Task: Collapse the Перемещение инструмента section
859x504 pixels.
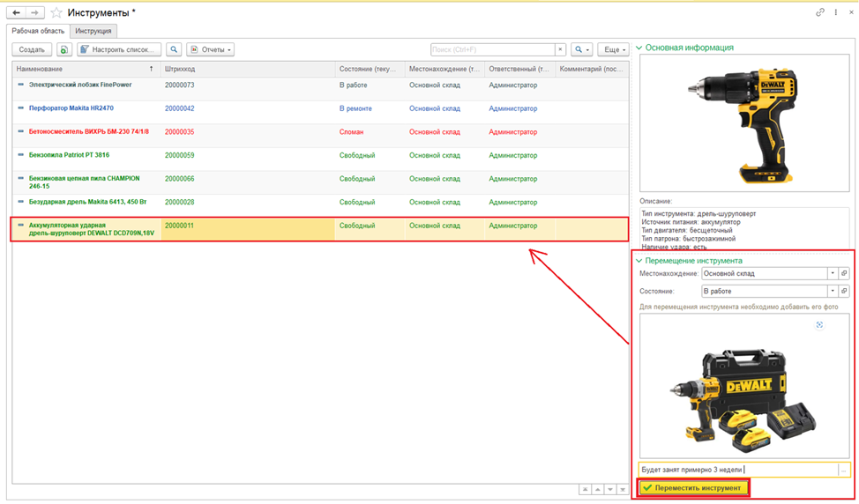Action: point(639,261)
